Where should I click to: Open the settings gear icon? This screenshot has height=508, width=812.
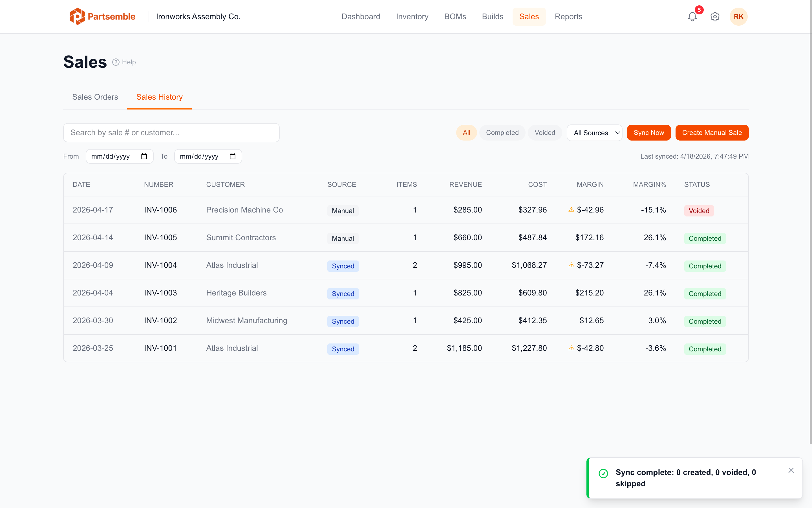tap(715, 16)
